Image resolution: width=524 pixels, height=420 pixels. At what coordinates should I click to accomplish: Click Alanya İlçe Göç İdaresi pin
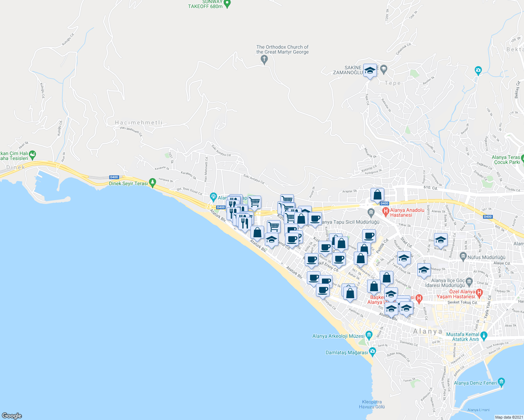[469, 281]
